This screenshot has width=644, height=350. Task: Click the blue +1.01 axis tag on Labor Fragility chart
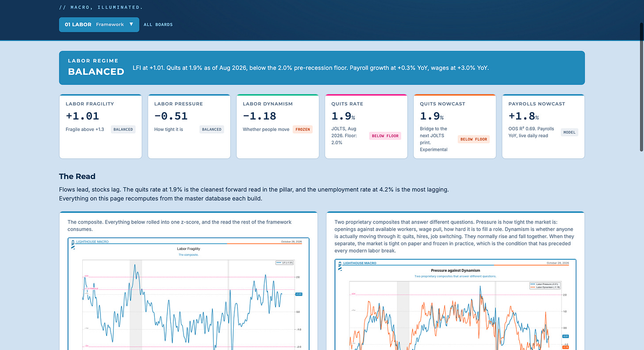(298, 294)
